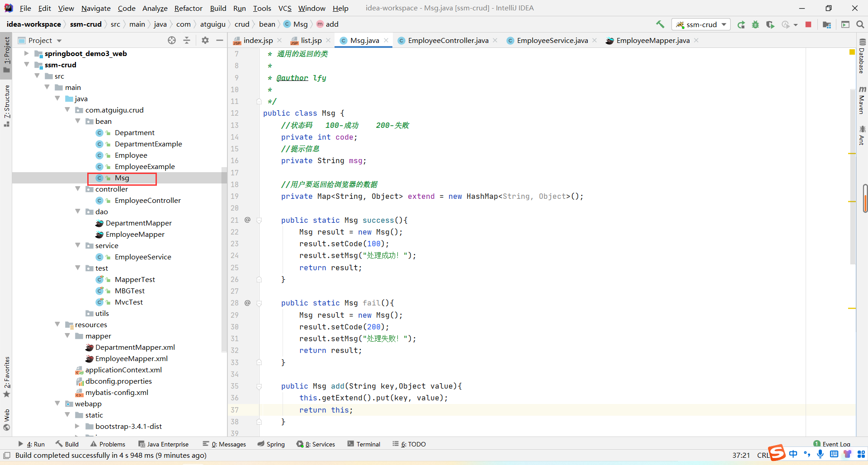This screenshot has height=465, width=868.
Task: Open Project panel settings gear
Action: point(205,40)
